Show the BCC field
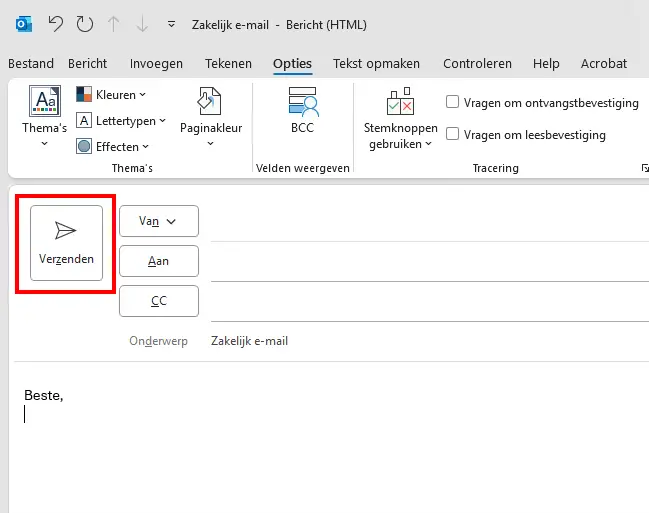Screen dimensions: 649x513 303,110
